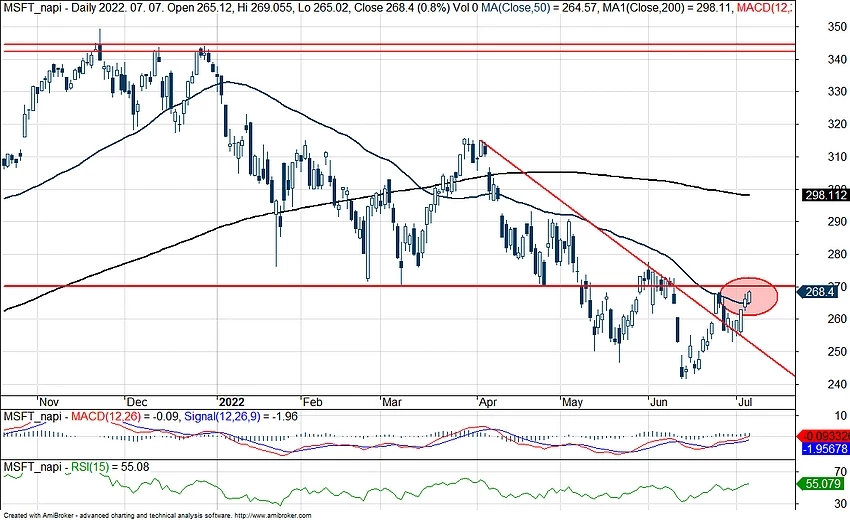
Task: Click the 330 price axis label
Action: tap(838, 92)
